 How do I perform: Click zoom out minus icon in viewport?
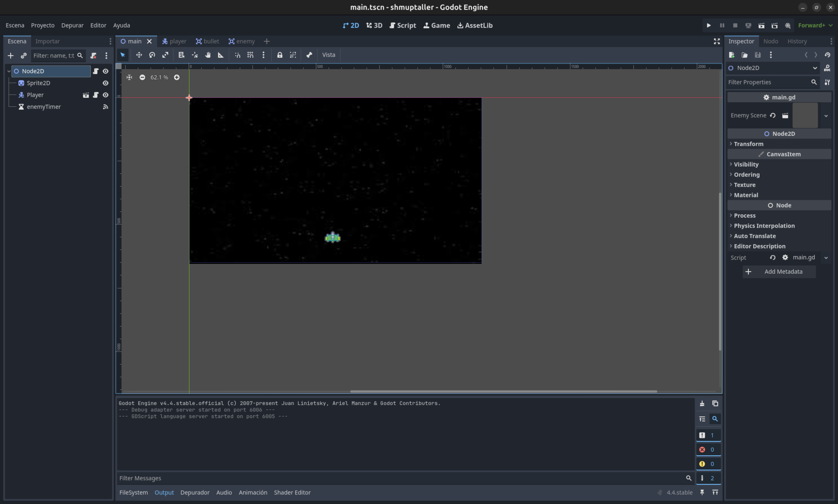[142, 78]
